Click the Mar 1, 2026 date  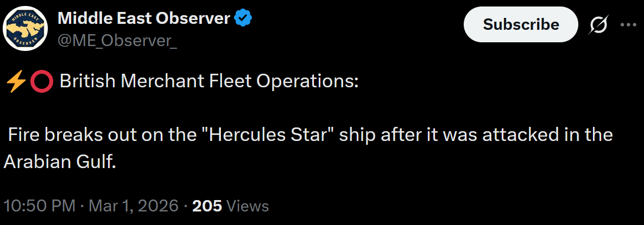coord(134,205)
